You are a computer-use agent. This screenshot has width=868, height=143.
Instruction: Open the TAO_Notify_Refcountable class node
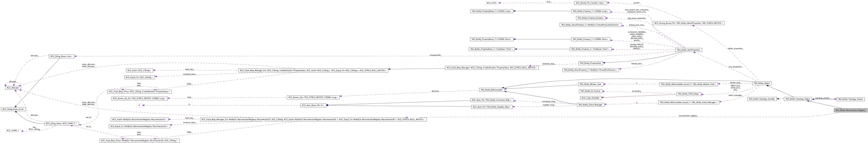coord(492,90)
